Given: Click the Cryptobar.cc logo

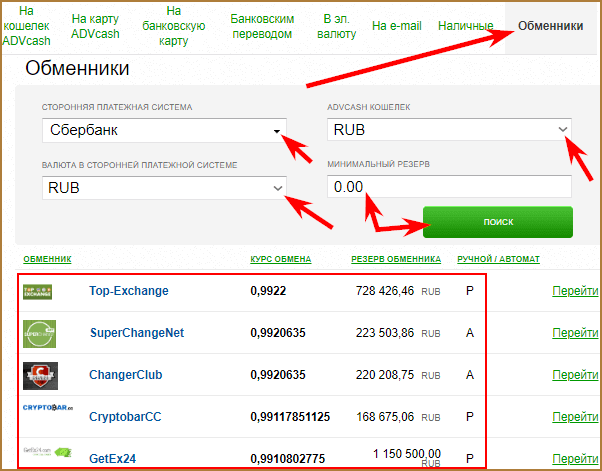Looking at the screenshot, I should point(48,407).
